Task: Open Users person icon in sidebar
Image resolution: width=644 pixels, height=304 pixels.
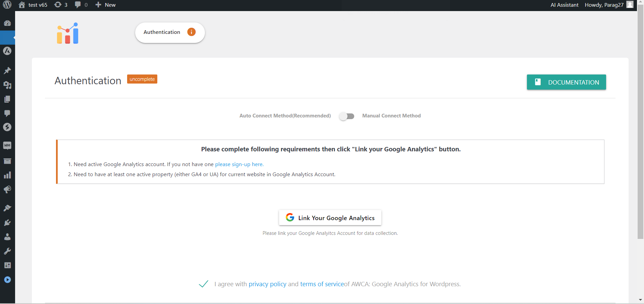Action: (7, 237)
